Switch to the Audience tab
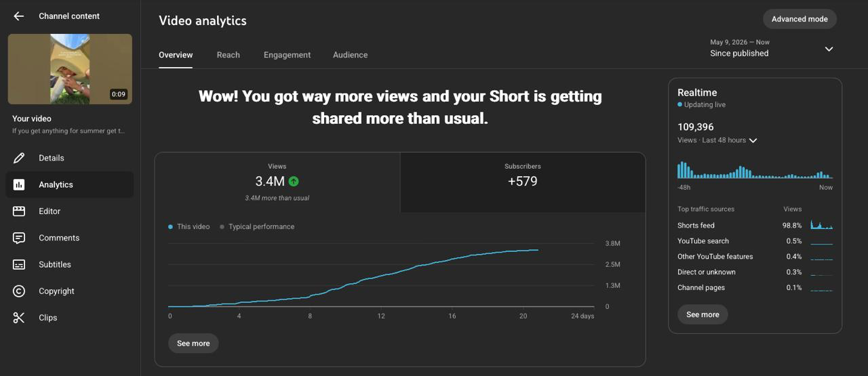 coord(350,55)
